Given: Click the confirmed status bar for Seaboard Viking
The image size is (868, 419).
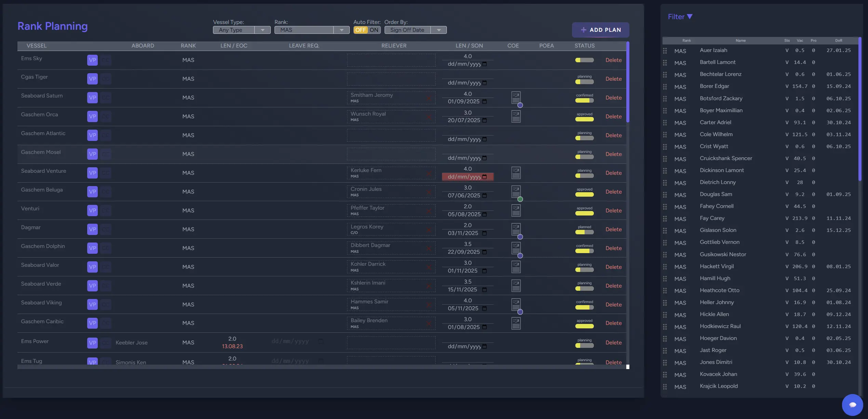Looking at the screenshot, I should [x=584, y=307].
